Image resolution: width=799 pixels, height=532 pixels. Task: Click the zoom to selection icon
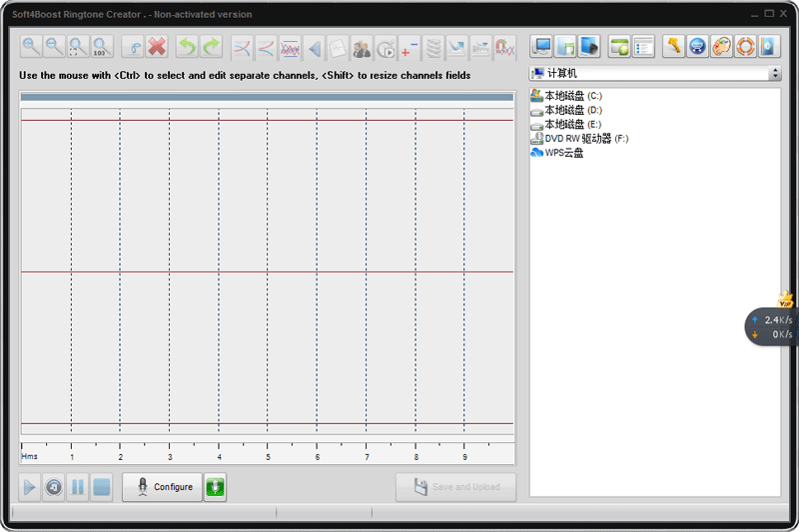coord(78,47)
